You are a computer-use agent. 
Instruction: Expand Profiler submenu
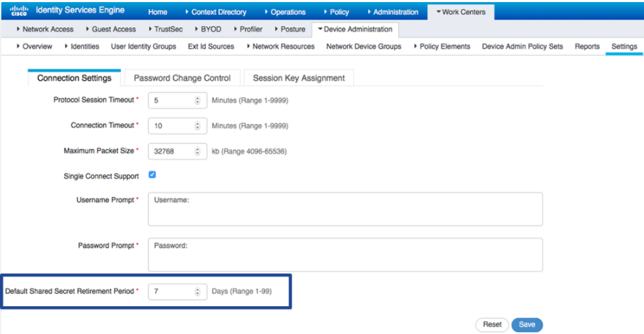(248, 29)
